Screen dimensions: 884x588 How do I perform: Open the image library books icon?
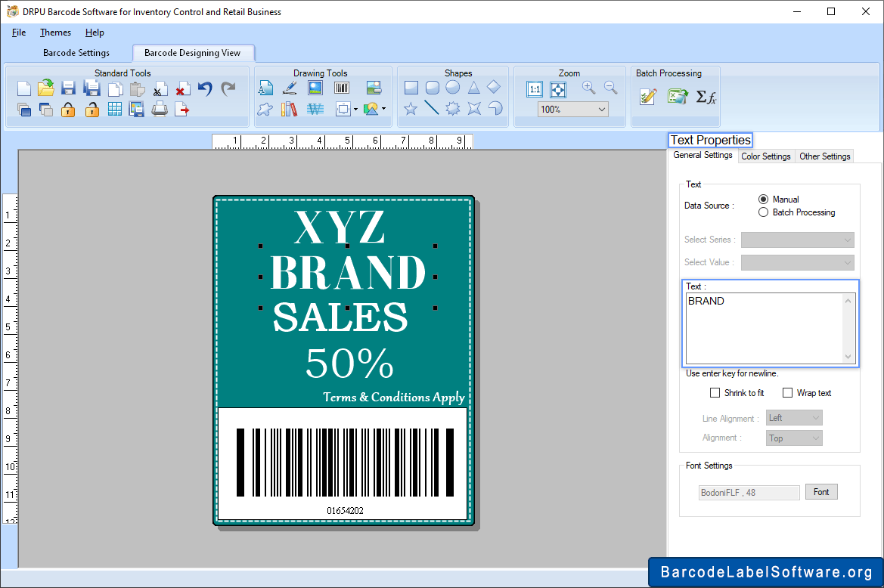pyautogui.click(x=289, y=109)
